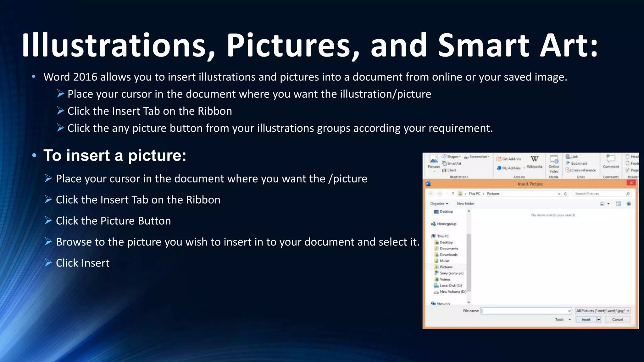The image size is (644, 362).
Task: Select the top Desktop in navigation pane
Action: 443,211
